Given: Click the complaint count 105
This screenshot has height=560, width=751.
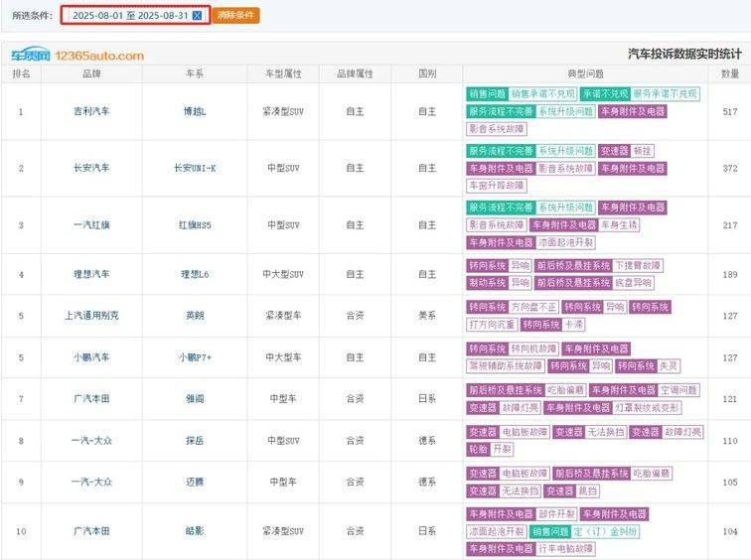Looking at the screenshot, I should tap(730, 482).
